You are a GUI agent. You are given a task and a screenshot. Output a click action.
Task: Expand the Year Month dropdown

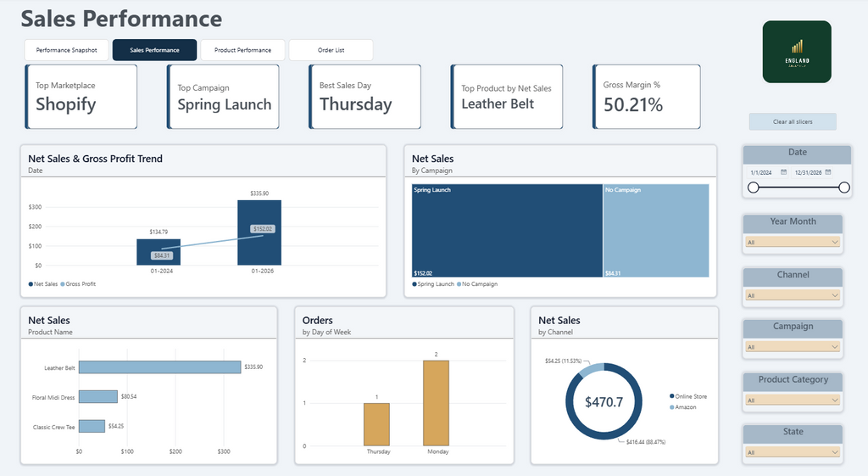point(793,242)
